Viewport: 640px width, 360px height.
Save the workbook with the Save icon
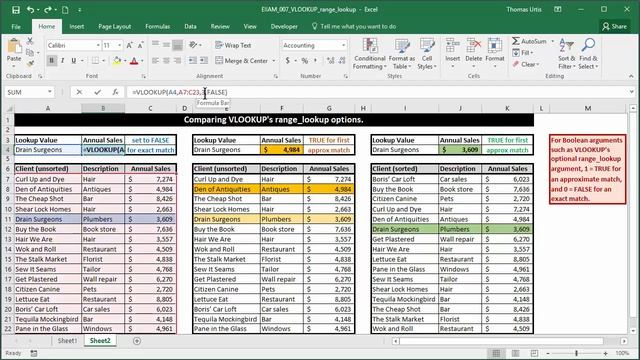(x=16, y=9)
